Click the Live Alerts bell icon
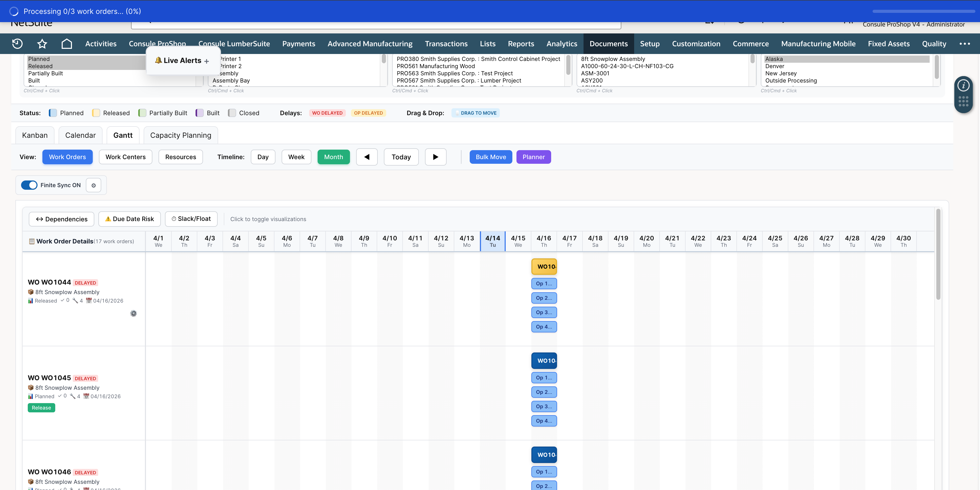 point(158,60)
